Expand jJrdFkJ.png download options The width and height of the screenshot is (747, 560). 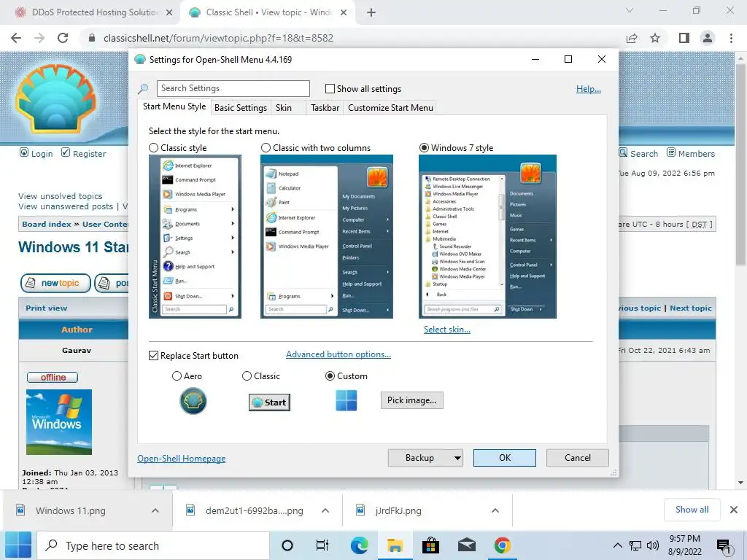pos(495,510)
